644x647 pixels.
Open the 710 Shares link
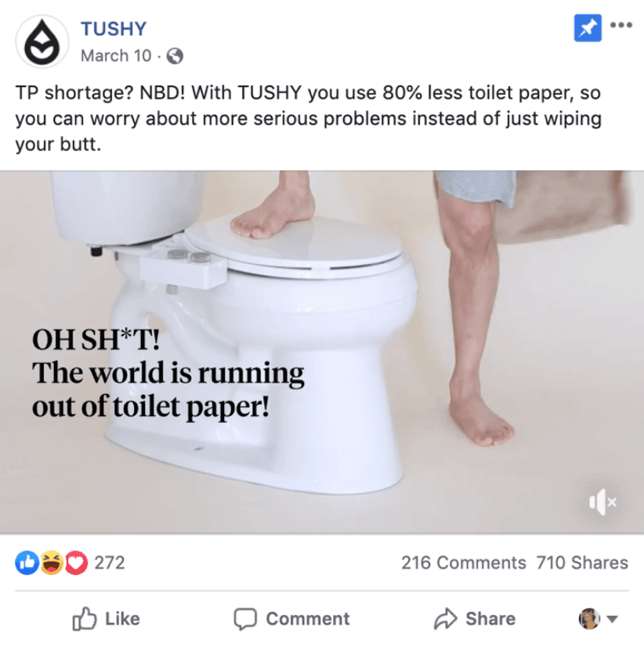click(x=582, y=563)
